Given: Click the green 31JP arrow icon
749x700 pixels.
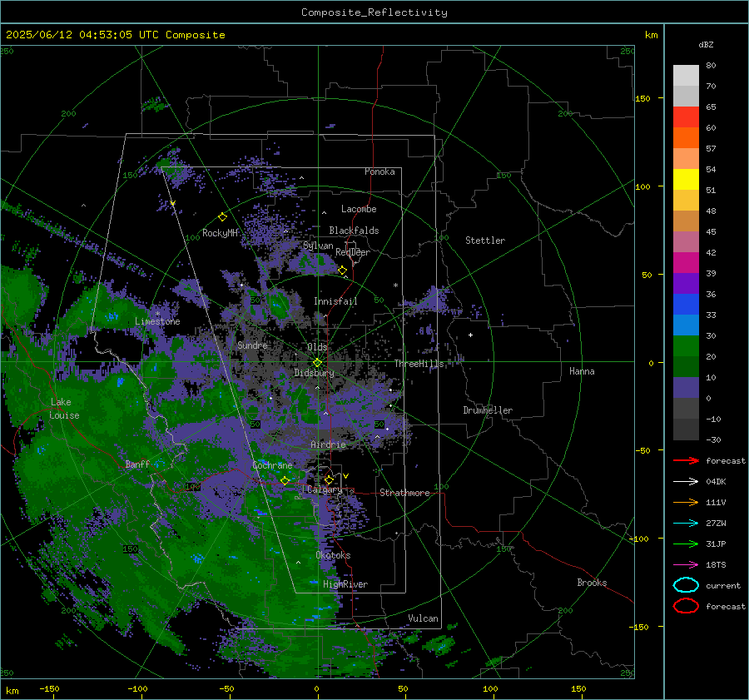Looking at the screenshot, I should 686,544.
